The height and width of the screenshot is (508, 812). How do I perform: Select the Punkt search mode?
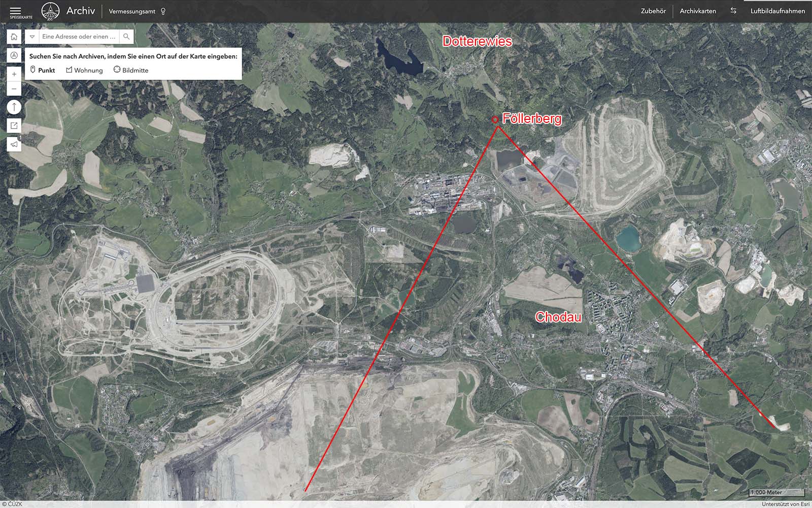tap(43, 70)
